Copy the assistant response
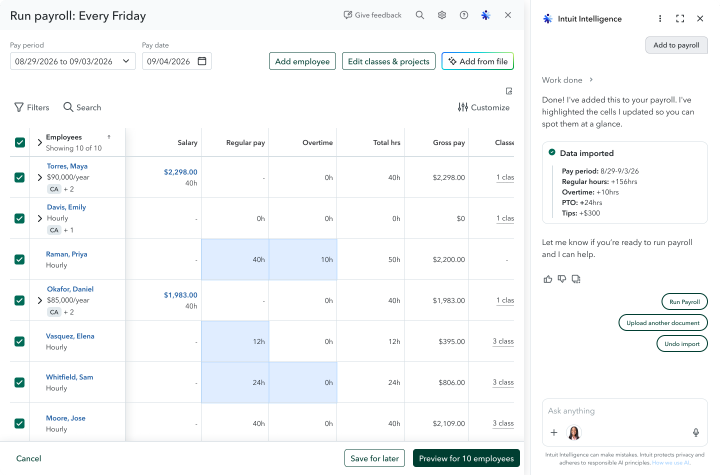The image size is (720, 475). coord(576,279)
